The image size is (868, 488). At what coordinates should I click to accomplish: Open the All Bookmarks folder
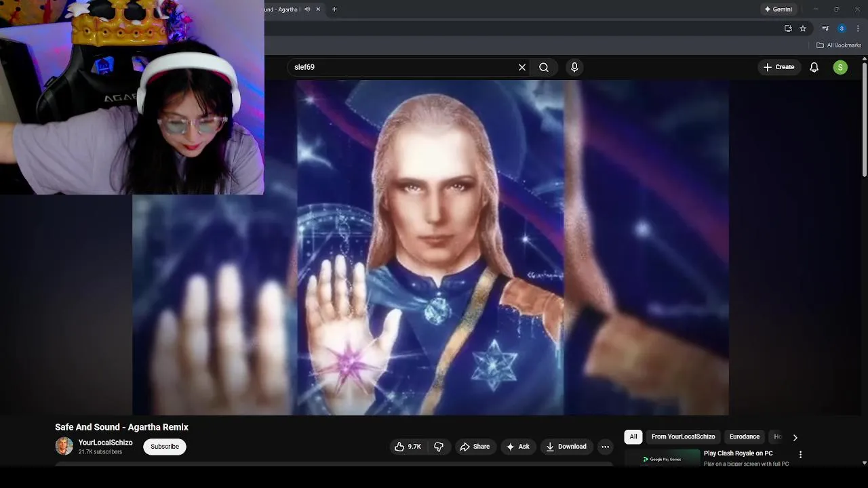click(x=839, y=45)
